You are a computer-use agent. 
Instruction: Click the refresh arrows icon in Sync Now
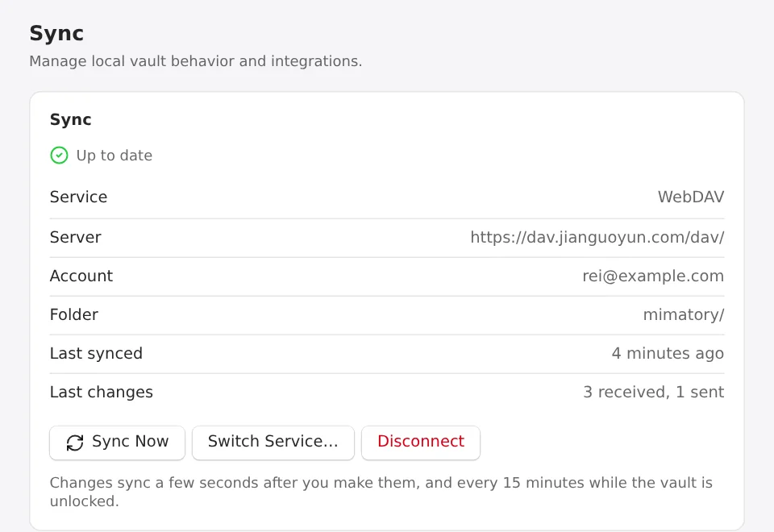[75, 443]
